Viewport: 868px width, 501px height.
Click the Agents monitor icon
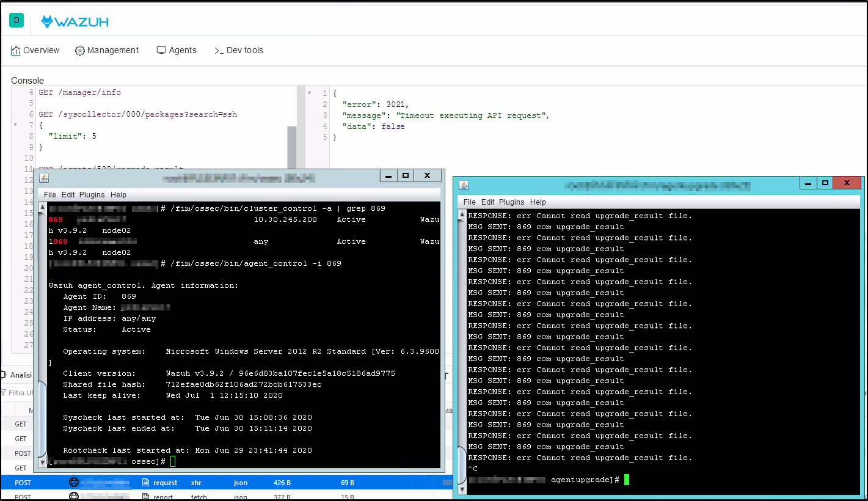[161, 50]
